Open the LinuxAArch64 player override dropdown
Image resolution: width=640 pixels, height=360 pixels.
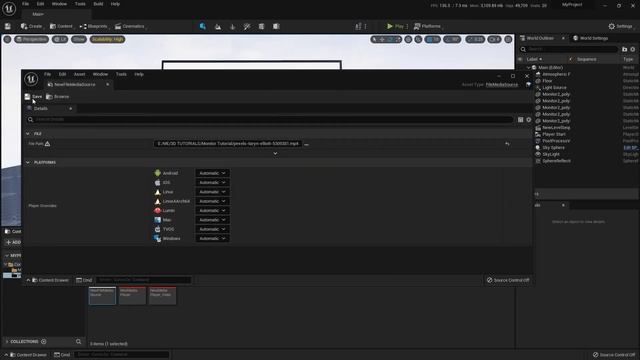point(212,201)
